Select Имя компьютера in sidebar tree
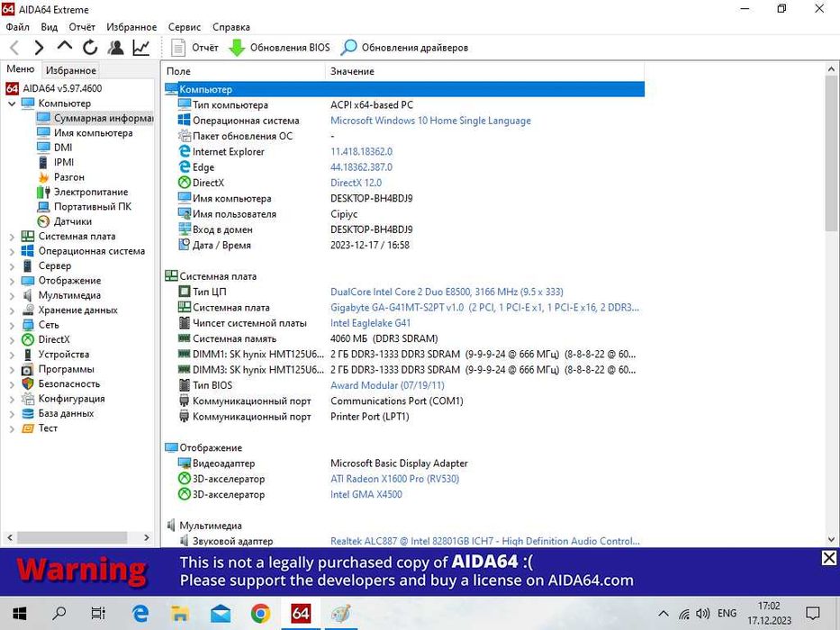Image resolution: width=840 pixels, height=630 pixels. pos(86,133)
